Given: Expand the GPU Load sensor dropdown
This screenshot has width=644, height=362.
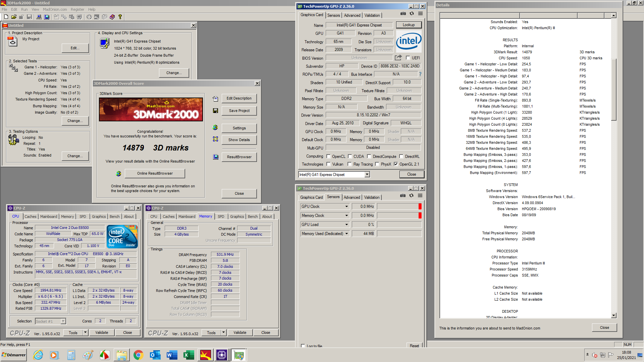Looking at the screenshot, I should tap(346, 225).
